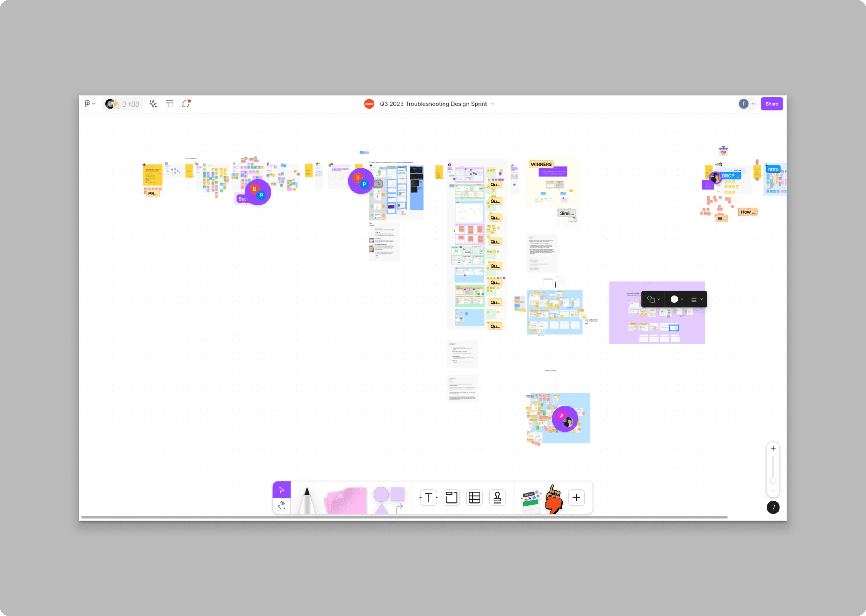The width and height of the screenshot is (866, 616).
Task: Switch to the Hand tool
Action: [x=281, y=505]
